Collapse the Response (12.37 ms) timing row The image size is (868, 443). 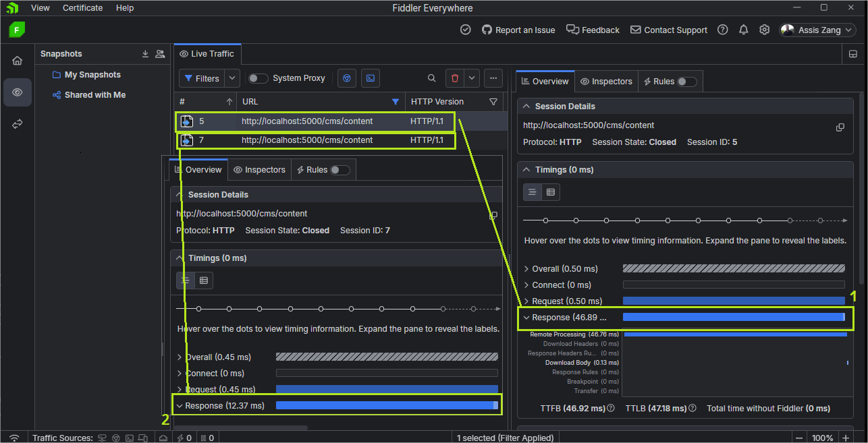click(180, 405)
